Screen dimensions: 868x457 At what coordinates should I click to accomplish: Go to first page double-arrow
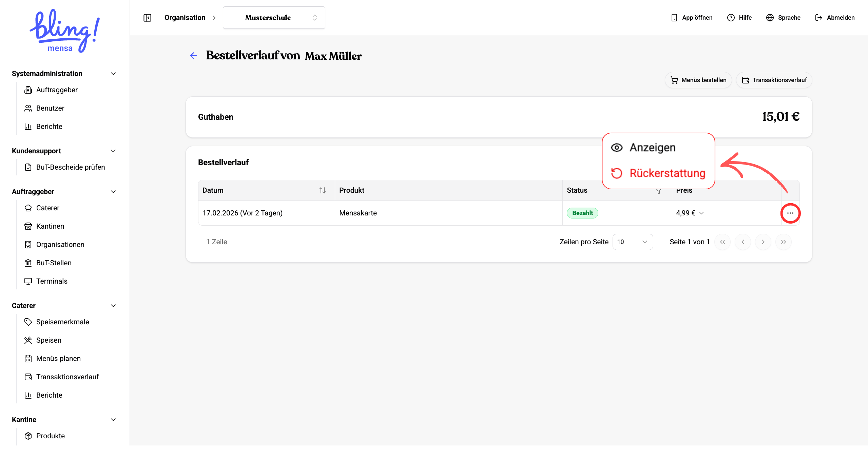[722, 242]
